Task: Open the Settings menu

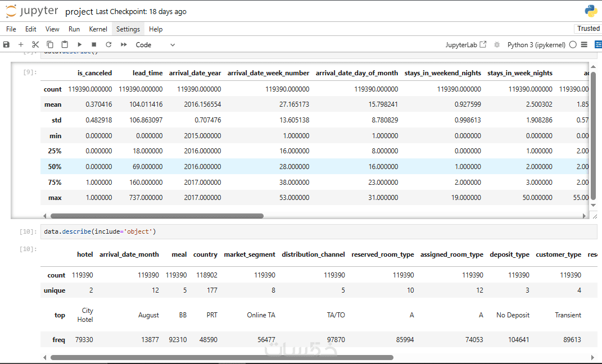Action: tap(128, 29)
